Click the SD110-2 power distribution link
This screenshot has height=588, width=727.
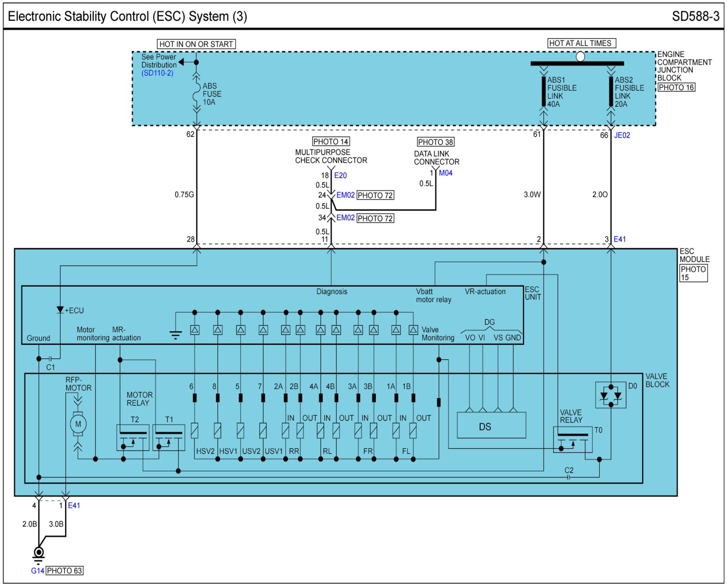point(157,73)
